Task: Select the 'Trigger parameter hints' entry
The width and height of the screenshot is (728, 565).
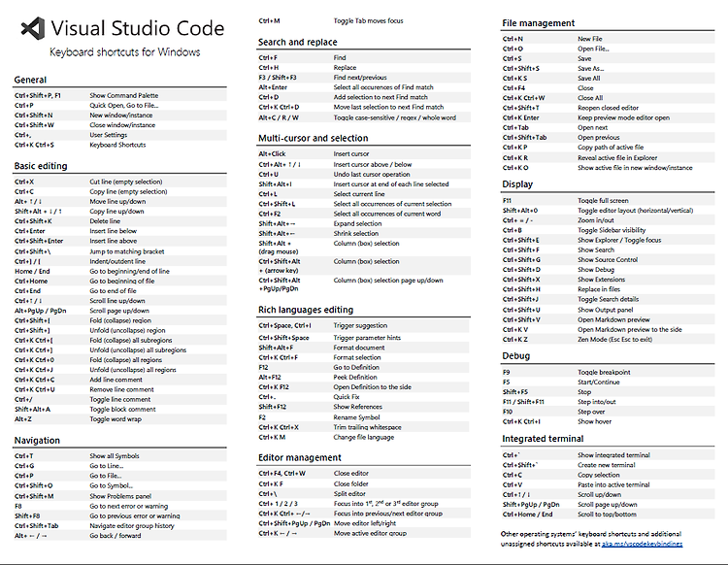Action: 367,338
